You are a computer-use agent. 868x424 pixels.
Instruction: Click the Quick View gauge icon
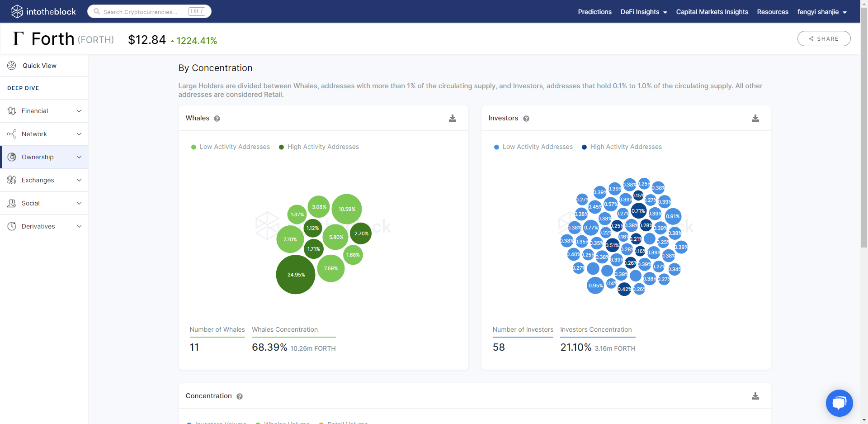coord(12,66)
